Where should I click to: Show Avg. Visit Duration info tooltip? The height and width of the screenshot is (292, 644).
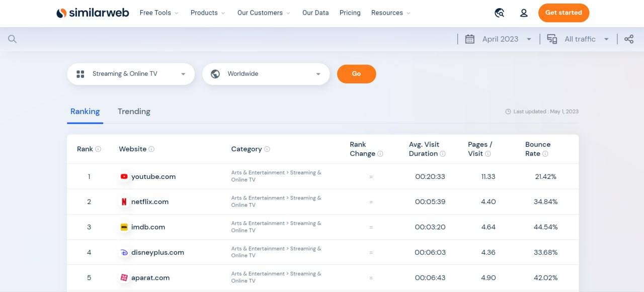tap(443, 154)
